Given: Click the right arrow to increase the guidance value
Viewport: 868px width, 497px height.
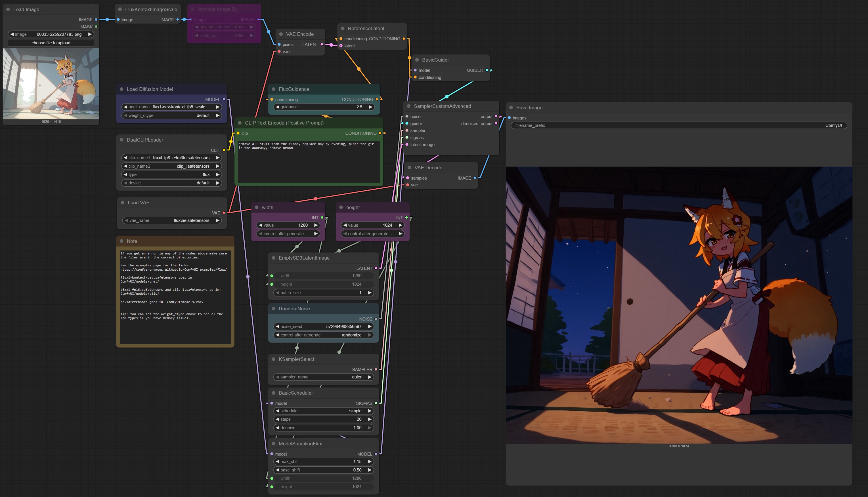Looking at the screenshot, I should pos(370,107).
